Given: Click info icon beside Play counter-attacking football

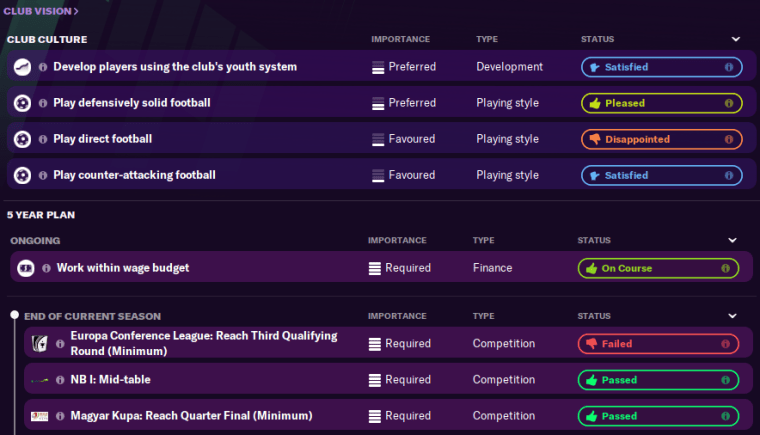Looking at the screenshot, I should click(x=43, y=175).
